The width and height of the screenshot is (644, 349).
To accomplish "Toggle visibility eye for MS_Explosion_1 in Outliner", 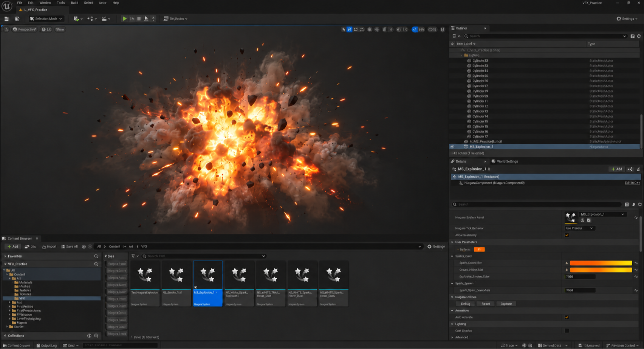I will 452,147.
